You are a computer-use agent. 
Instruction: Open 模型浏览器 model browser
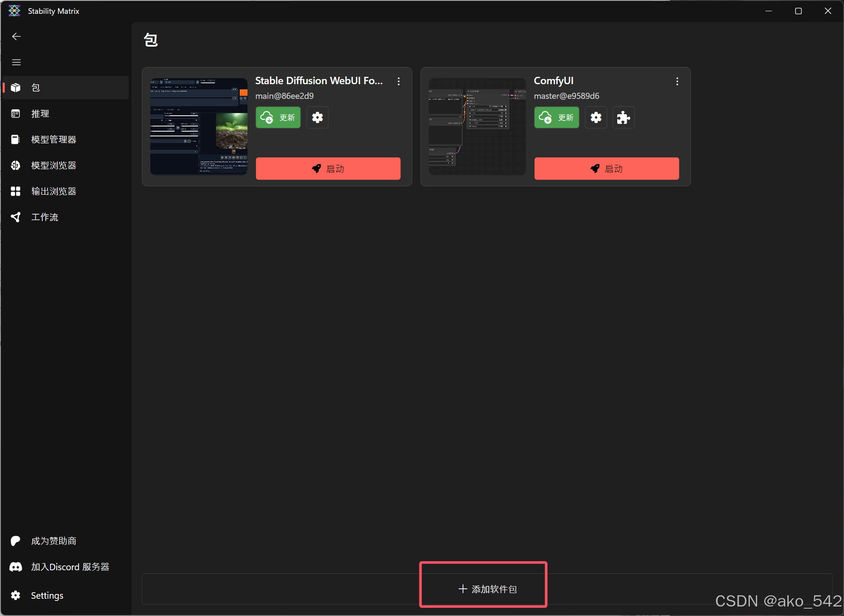[66, 165]
